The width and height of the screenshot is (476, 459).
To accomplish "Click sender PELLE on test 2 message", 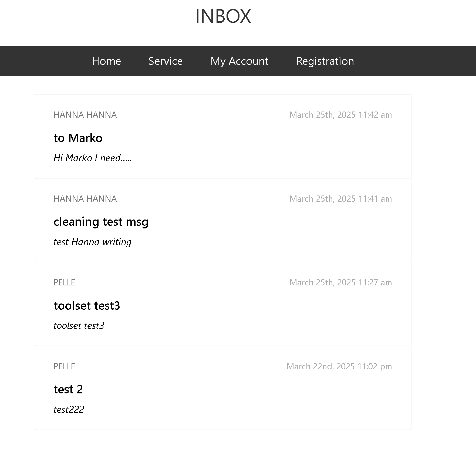I will (64, 366).
